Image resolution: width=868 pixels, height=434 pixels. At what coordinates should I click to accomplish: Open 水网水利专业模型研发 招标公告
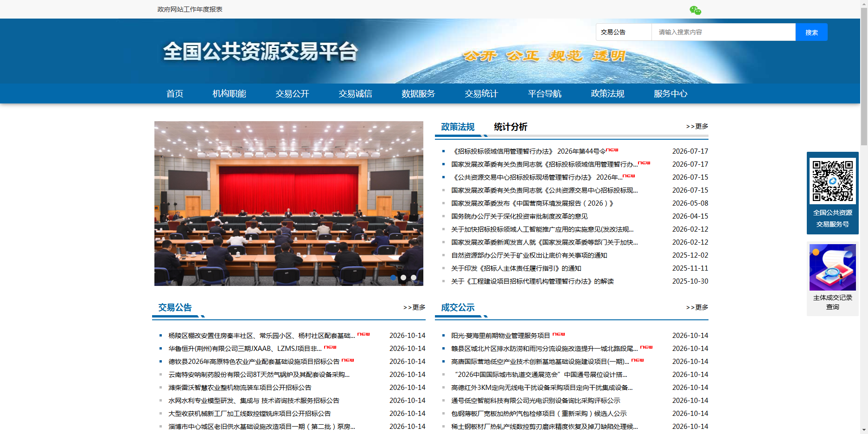254,401
